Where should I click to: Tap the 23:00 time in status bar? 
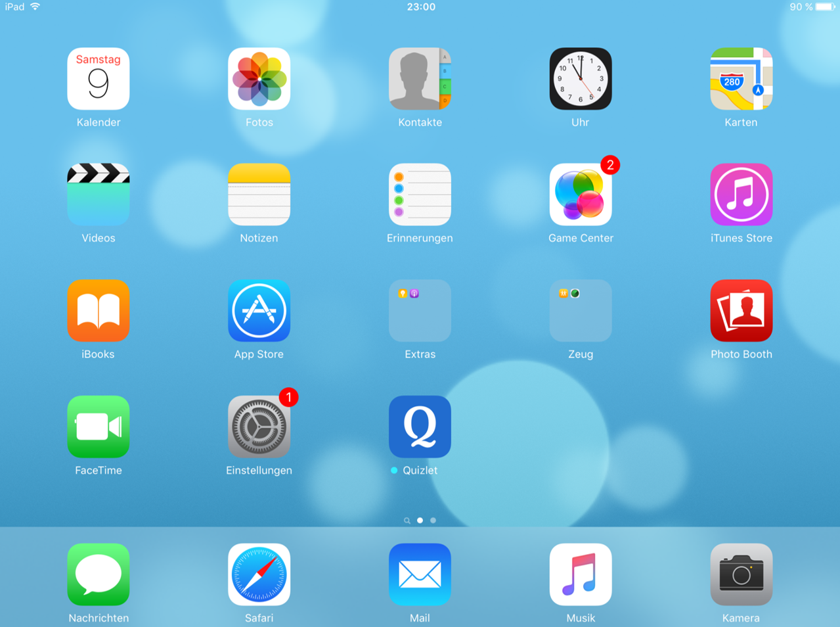click(x=421, y=7)
